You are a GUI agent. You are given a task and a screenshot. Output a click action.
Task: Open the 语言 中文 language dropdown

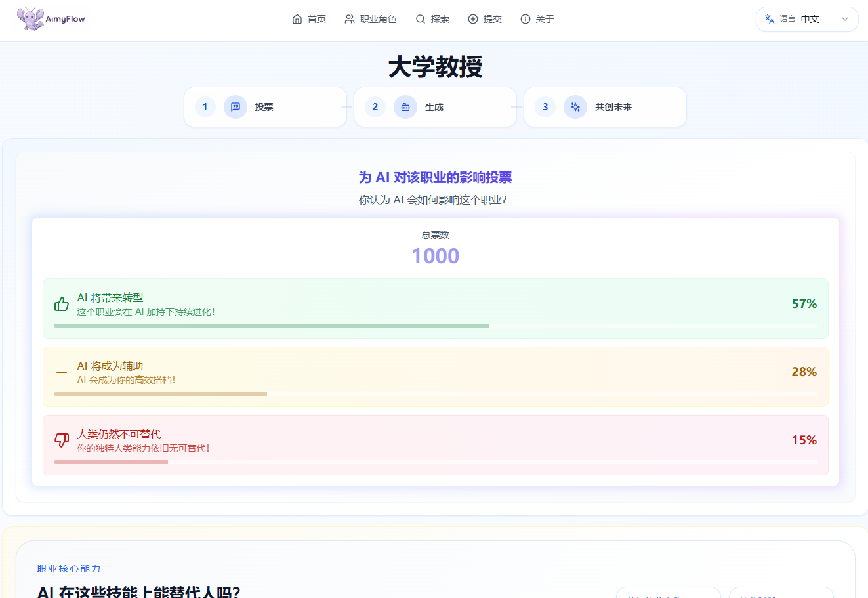(x=807, y=19)
